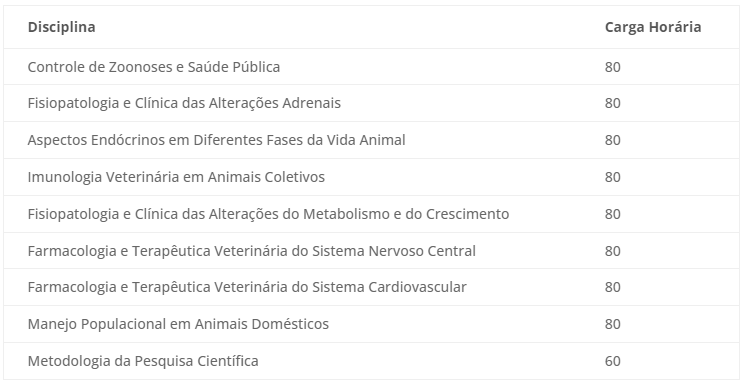Image resolution: width=745 pixels, height=380 pixels.
Task: Click the Carga Horária column header
Action: click(x=653, y=27)
